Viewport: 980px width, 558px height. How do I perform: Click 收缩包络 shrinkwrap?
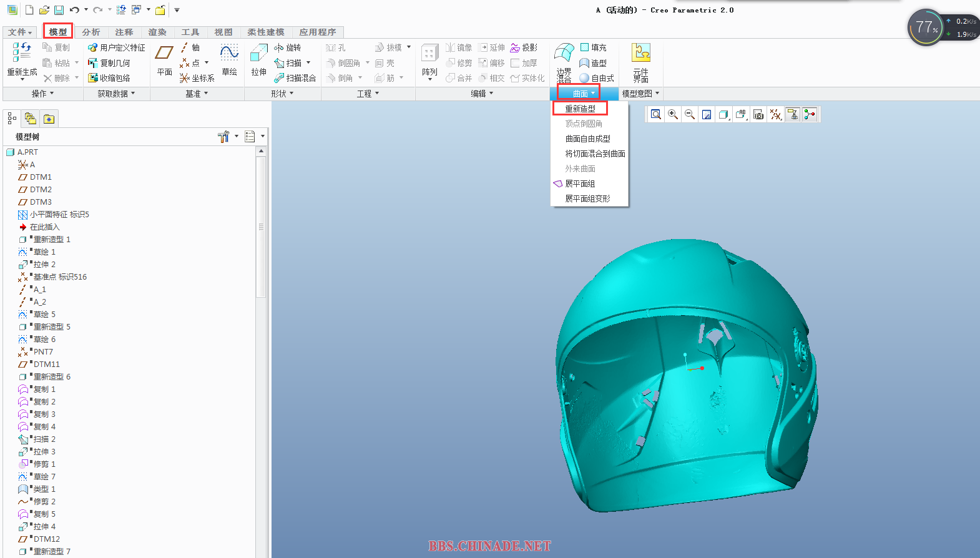click(109, 78)
